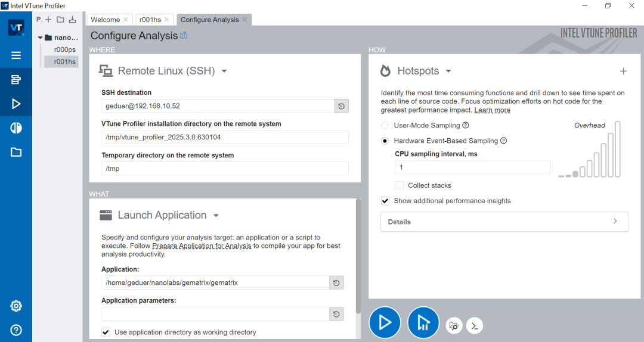Click the help book icon beside the Configure Analysis title
The width and height of the screenshot is (644, 342).
[184, 36]
